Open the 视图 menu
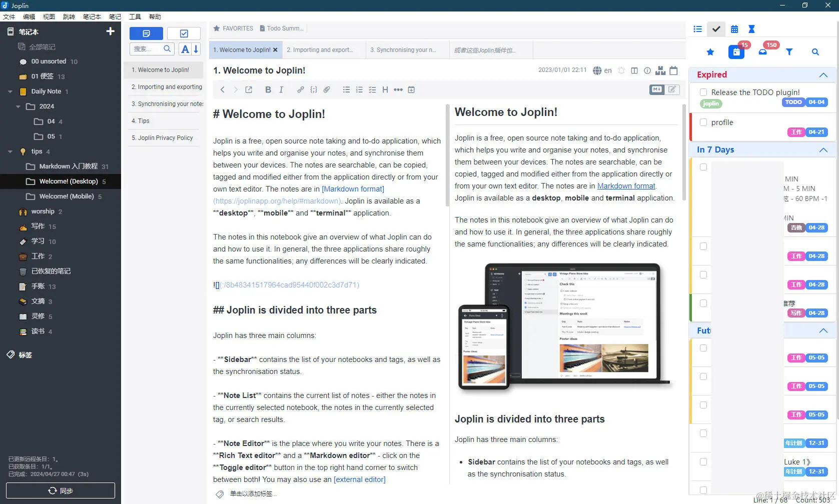The height and width of the screenshot is (504, 839). click(x=49, y=16)
